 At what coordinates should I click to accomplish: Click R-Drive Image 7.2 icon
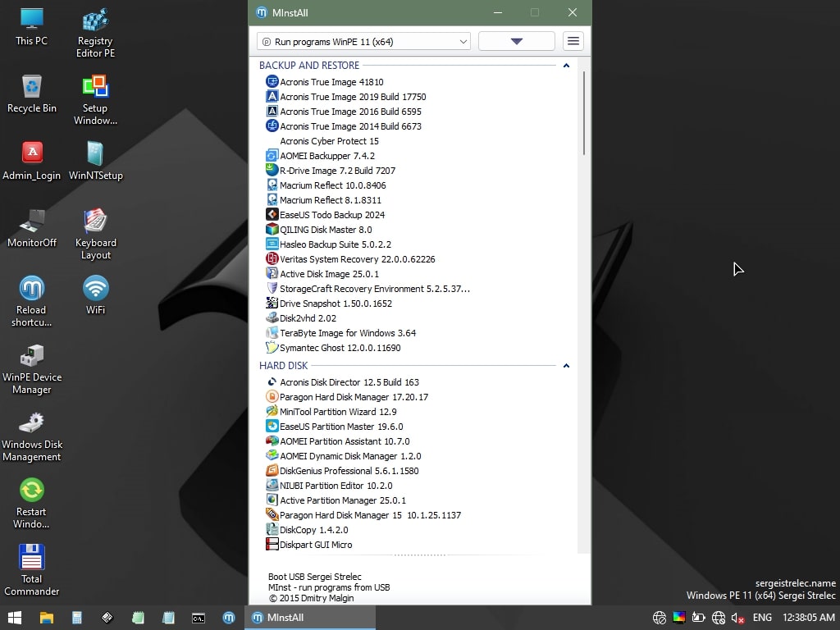(x=272, y=171)
